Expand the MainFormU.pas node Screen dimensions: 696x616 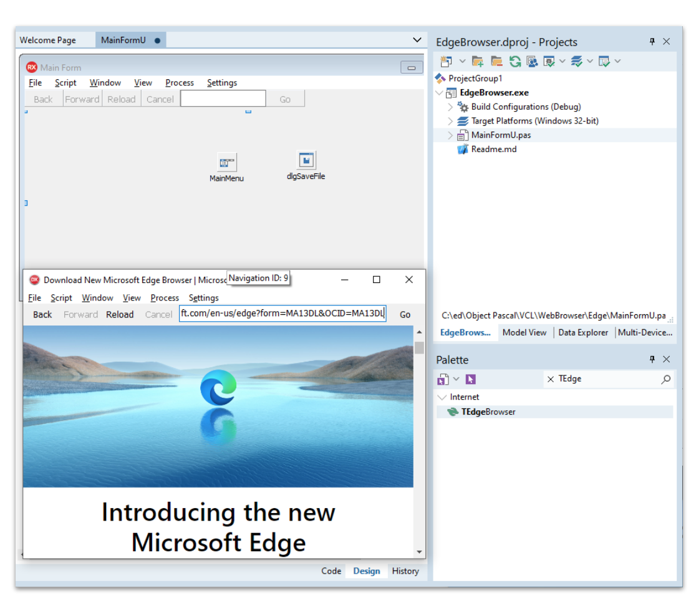pos(450,135)
